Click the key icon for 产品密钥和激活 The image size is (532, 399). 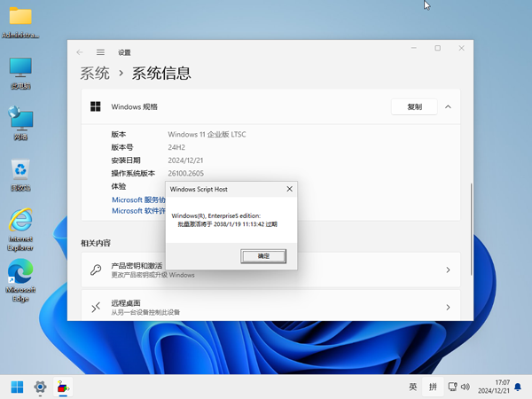tap(96, 270)
